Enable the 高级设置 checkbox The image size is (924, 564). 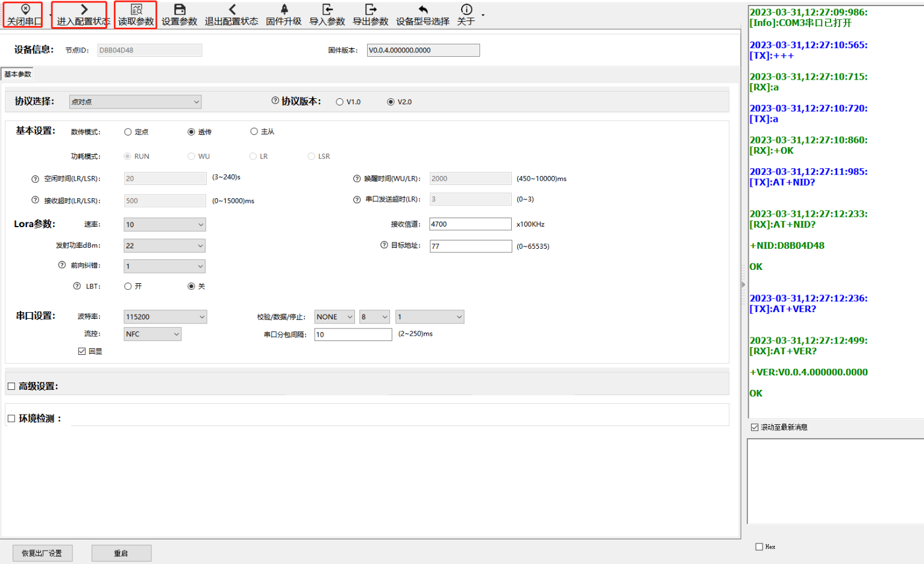coord(11,386)
